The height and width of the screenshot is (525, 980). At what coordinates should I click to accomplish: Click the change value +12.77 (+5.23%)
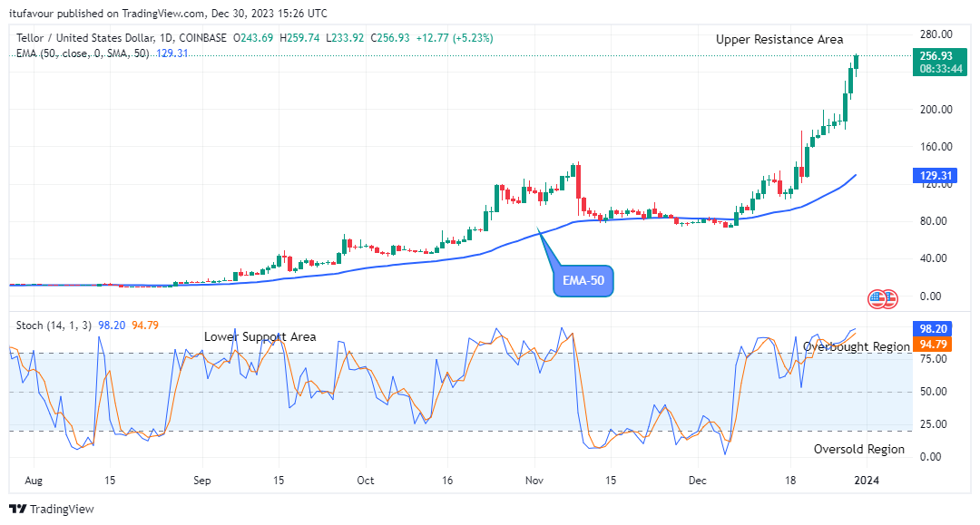[x=455, y=38]
